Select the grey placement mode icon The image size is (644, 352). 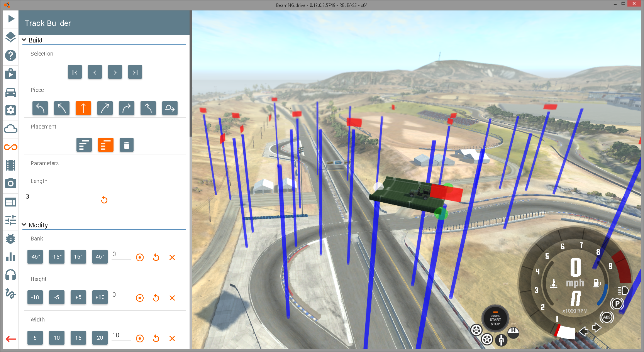[x=84, y=145]
